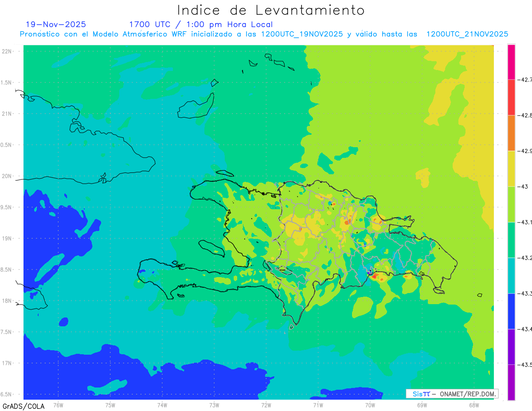Click the yellow color scale segment above -43
532x411 pixels.
[511, 168]
